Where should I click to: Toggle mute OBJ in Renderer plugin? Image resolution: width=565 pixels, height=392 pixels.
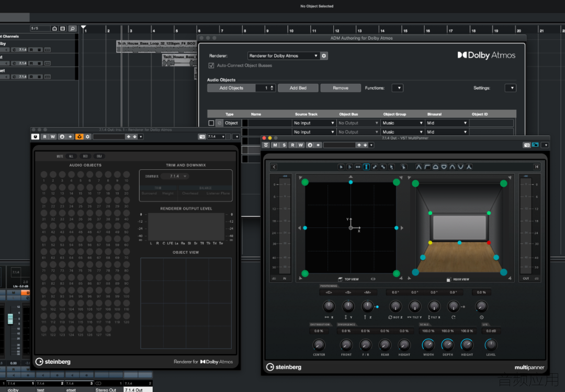tap(99, 156)
